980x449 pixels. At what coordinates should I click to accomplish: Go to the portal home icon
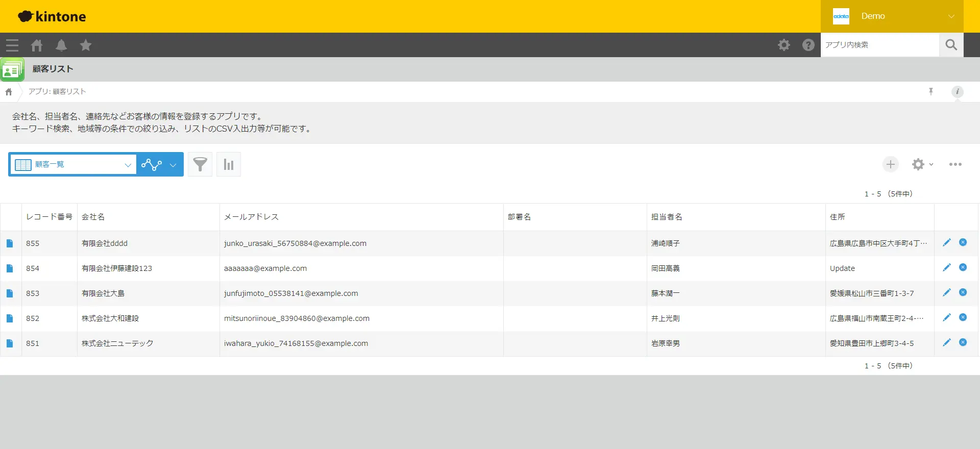[x=37, y=45]
